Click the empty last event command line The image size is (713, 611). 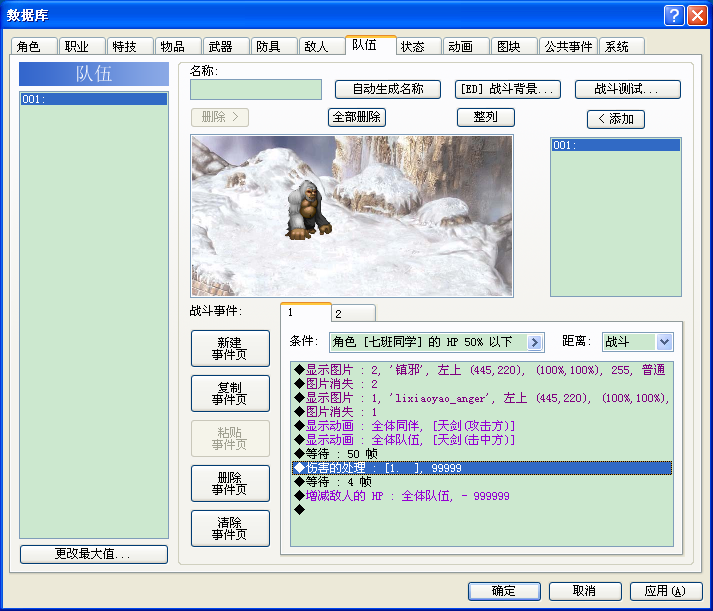[482, 510]
